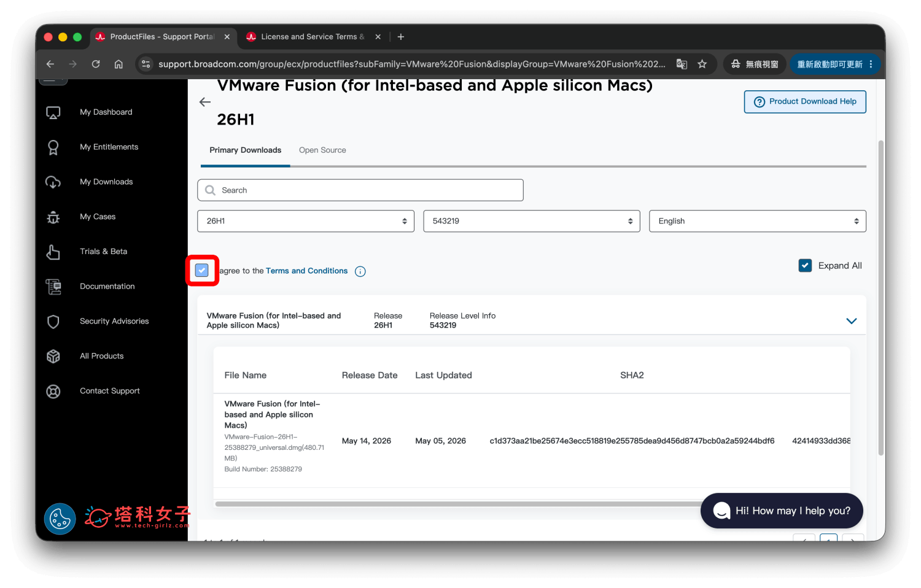Viewport: 921px width, 588px height.
Task: Click SHA2 column header
Action: pos(632,376)
